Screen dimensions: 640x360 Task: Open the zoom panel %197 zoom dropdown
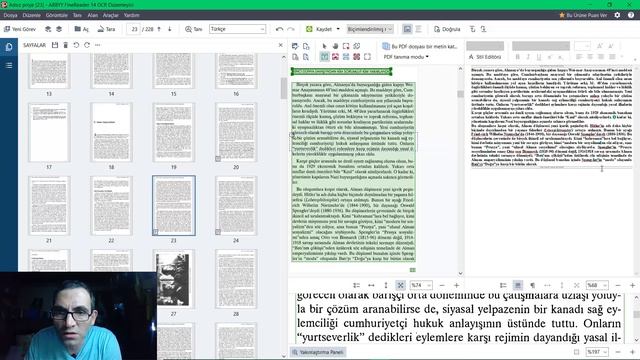[x=597, y=352]
